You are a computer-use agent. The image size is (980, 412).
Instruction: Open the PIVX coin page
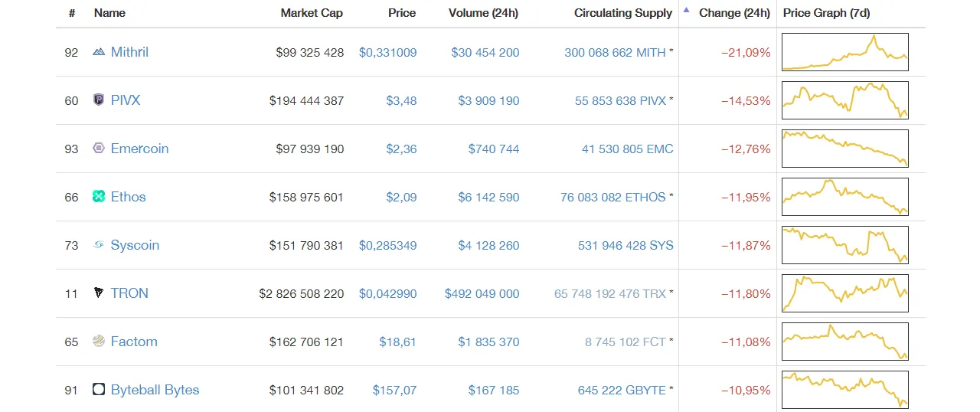(x=126, y=100)
